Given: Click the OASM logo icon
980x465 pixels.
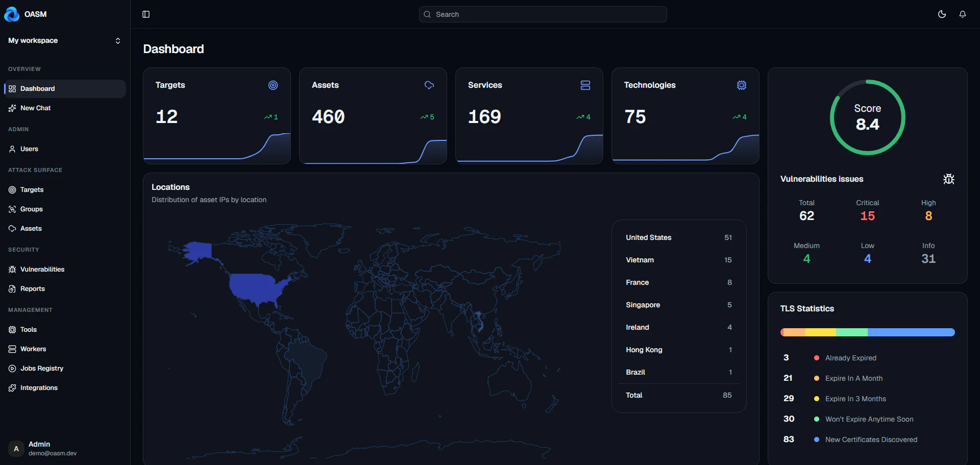Looking at the screenshot, I should (x=12, y=14).
